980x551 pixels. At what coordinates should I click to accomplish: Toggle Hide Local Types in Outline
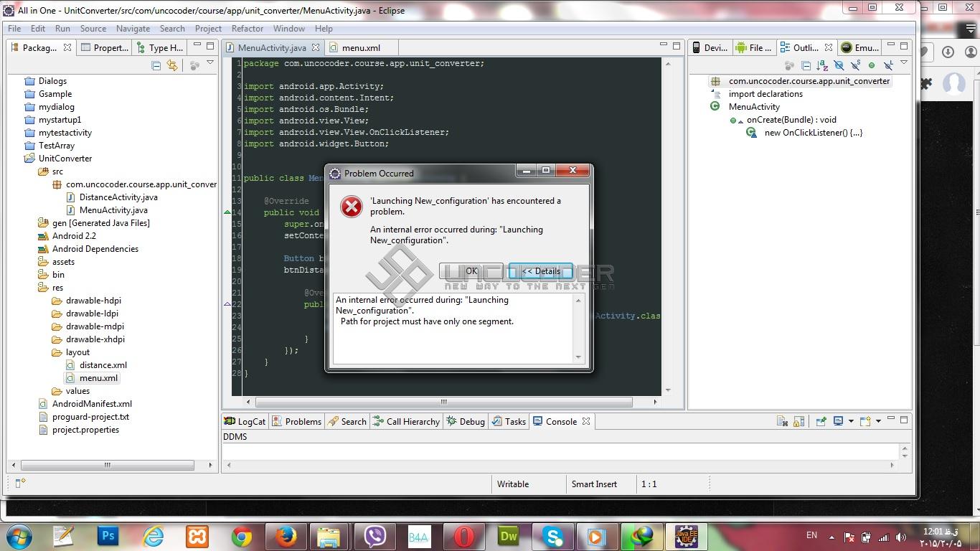[x=888, y=65]
